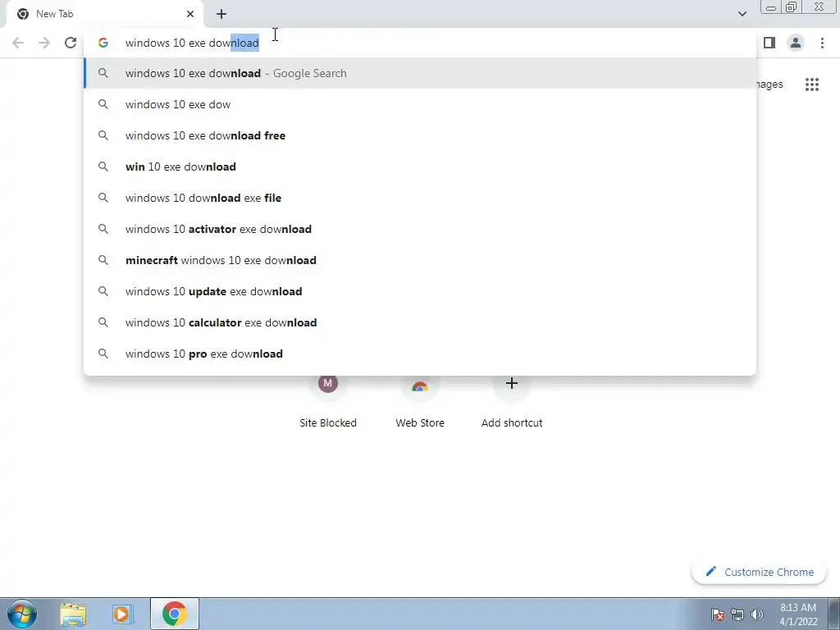Toggle the Chrome side panel icon

click(769, 43)
